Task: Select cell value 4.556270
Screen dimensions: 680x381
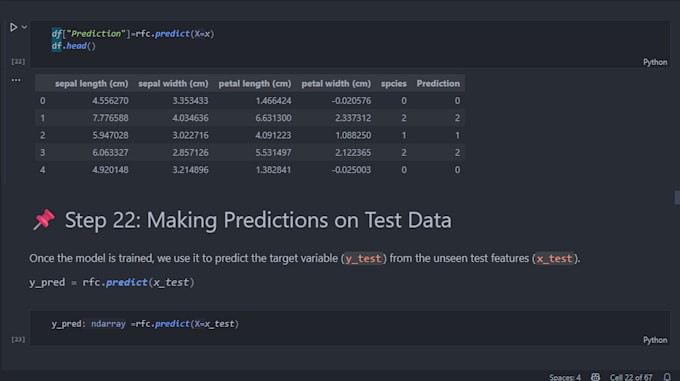Action: click(x=110, y=101)
